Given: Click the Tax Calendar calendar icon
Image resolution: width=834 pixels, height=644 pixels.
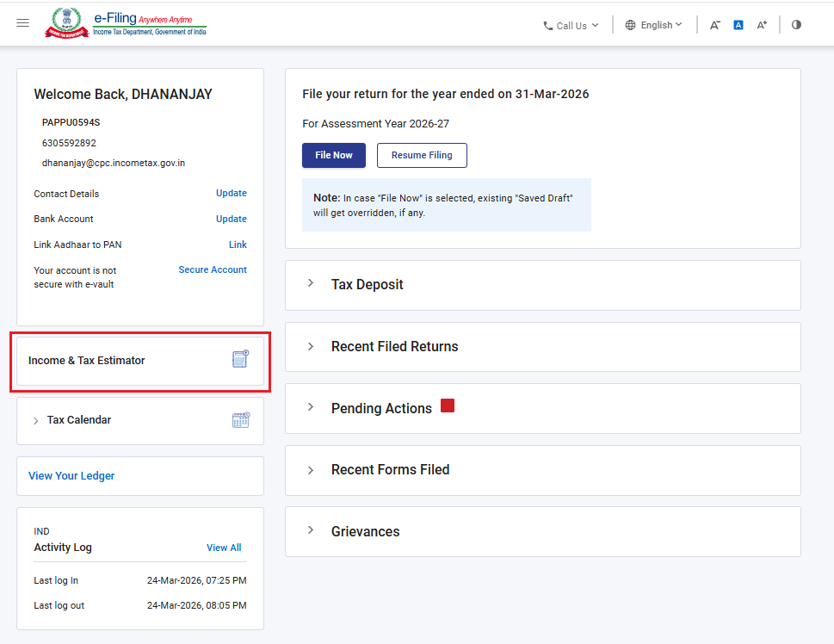Looking at the screenshot, I should click(240, 420).
